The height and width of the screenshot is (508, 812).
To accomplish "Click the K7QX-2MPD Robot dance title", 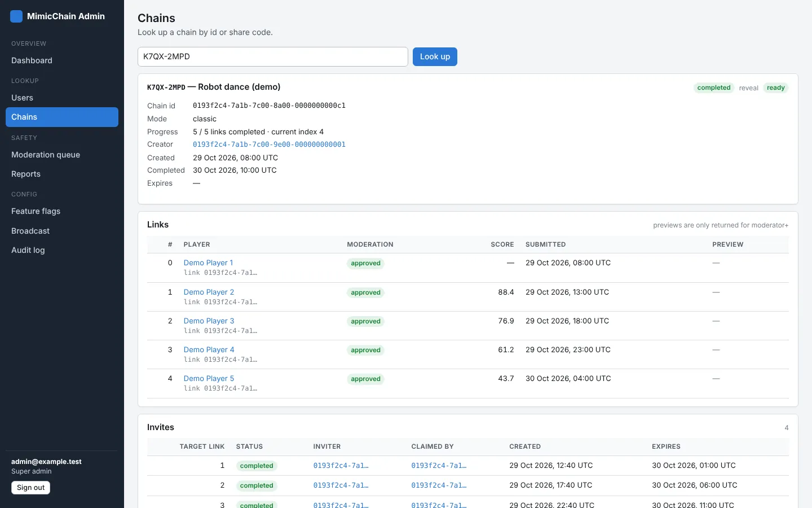I will pos(214,87).
